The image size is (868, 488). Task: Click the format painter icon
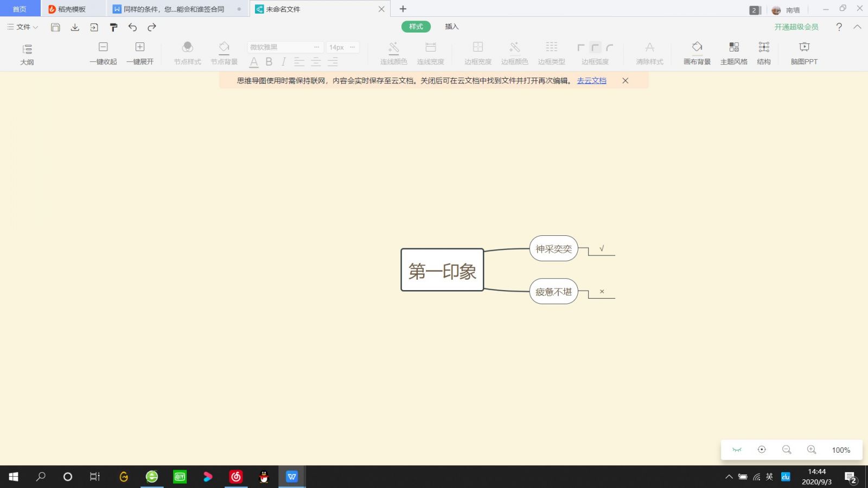pos(113,27)
